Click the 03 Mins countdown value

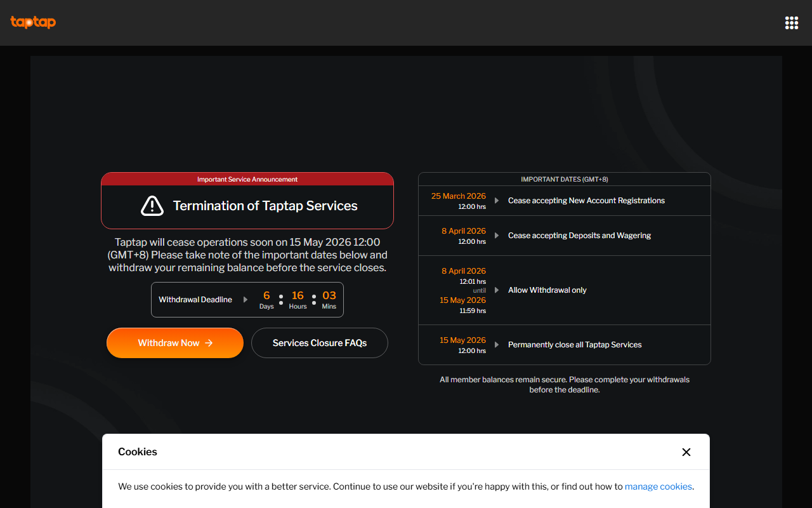329,300
